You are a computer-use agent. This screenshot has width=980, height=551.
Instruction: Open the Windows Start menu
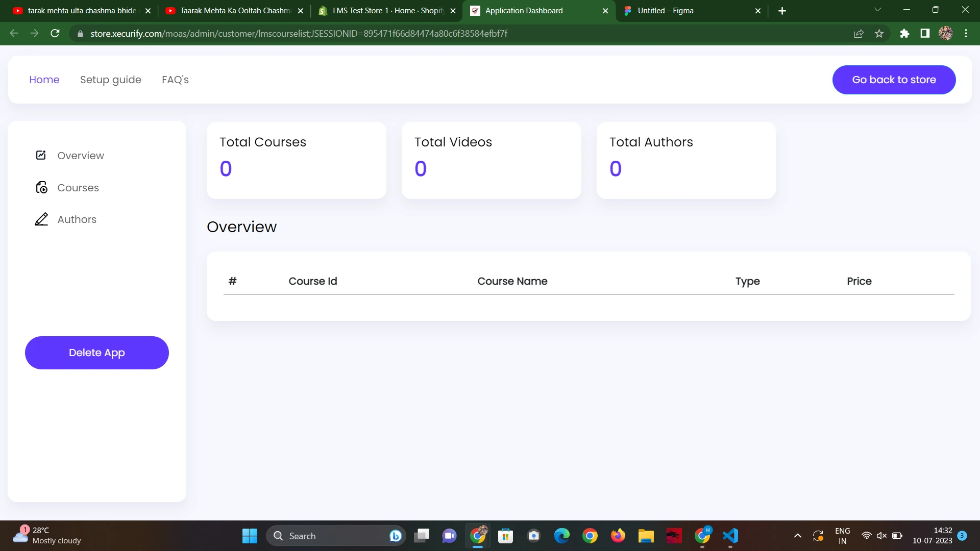coord(250,536)
